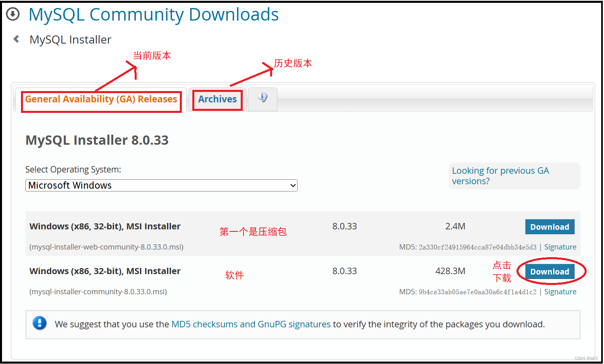This screenshot has height=364, width=604.
Task: Open Signature link for mysql-installer-community msi
Action: (560, 292)
